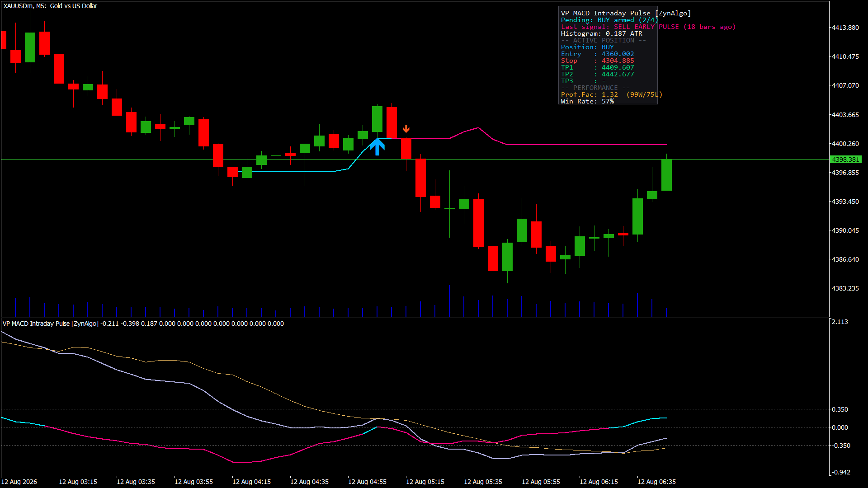Click the 4413.880 price scale label
The image size is (868, 488).
point(845,28)
